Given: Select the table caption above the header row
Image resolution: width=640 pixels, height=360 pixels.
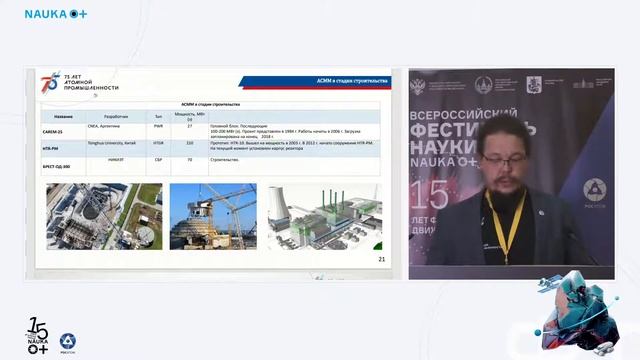Looking at the screenshot, I should 211,104.
